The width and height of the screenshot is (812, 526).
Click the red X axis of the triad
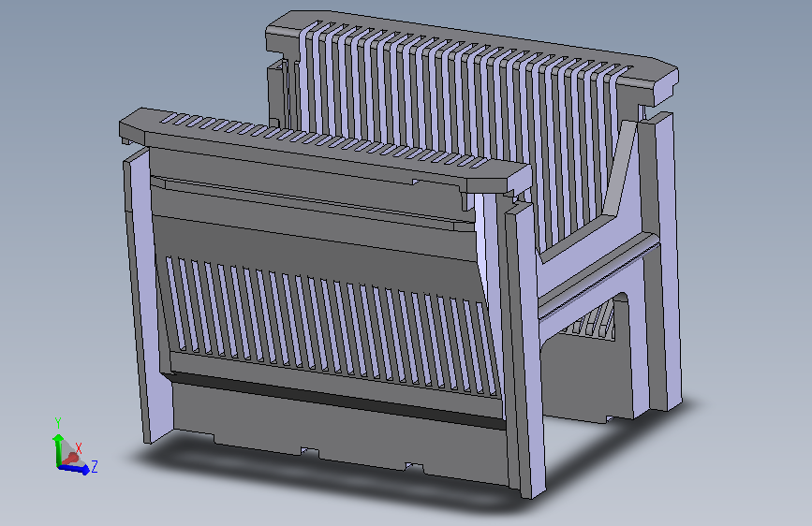coord(70,459)
